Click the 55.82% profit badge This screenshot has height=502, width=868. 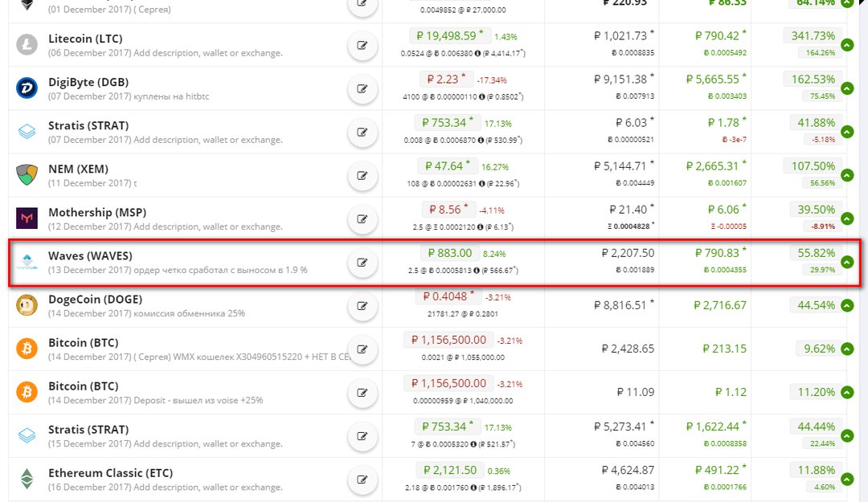click(x=816, y=253)
